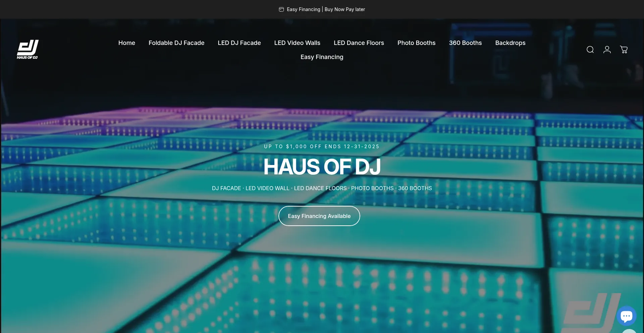
Task: Click the HAUS OF DJ hero heading
Action: pos(322,167)
